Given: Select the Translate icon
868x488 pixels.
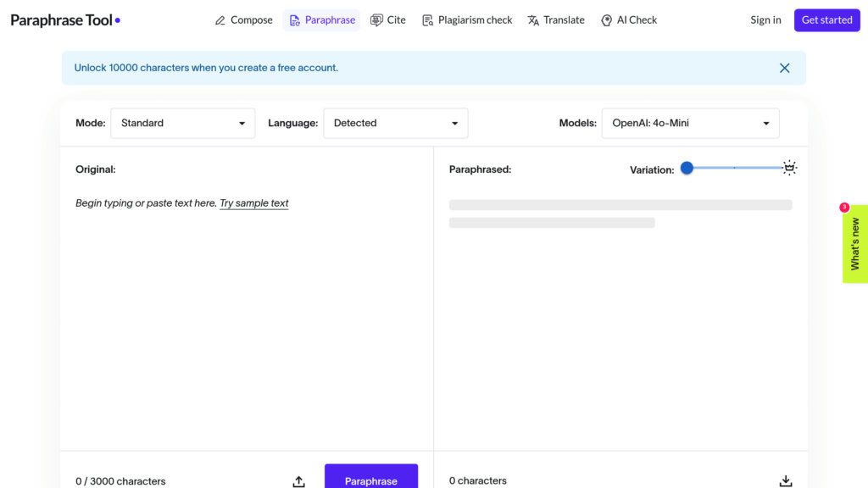Looking at the screenshot, I should (x=531, y=19).
